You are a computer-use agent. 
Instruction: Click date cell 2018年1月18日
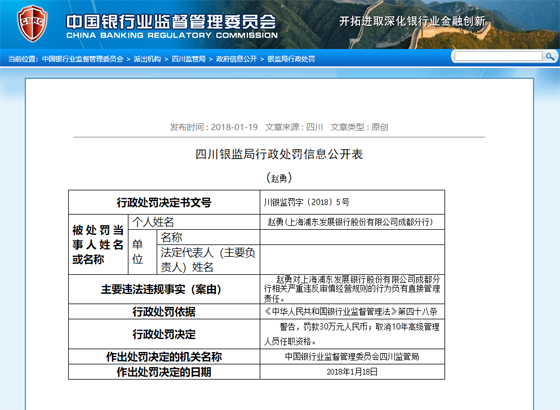[352, 372]
